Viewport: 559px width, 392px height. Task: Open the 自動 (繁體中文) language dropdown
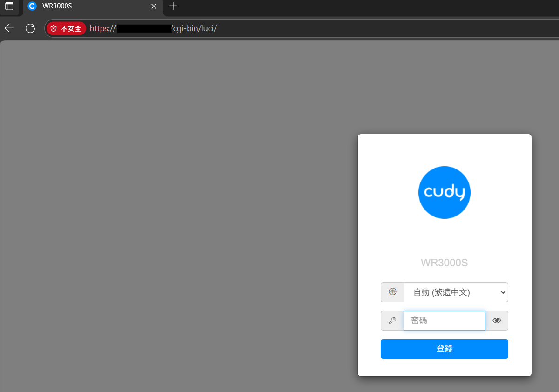click(456, 292)
